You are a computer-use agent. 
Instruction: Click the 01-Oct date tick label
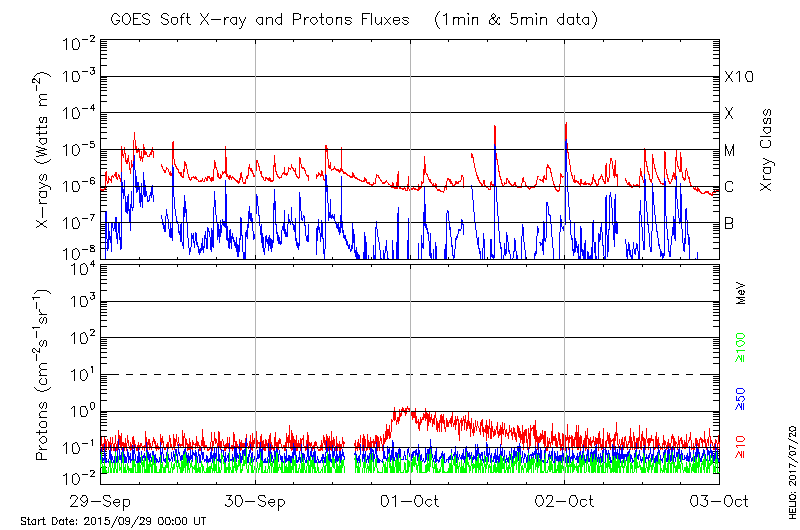pos(410,501)
